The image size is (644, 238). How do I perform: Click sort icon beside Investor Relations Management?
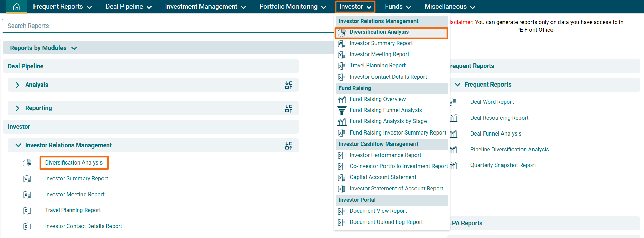[x=289, y=146]
